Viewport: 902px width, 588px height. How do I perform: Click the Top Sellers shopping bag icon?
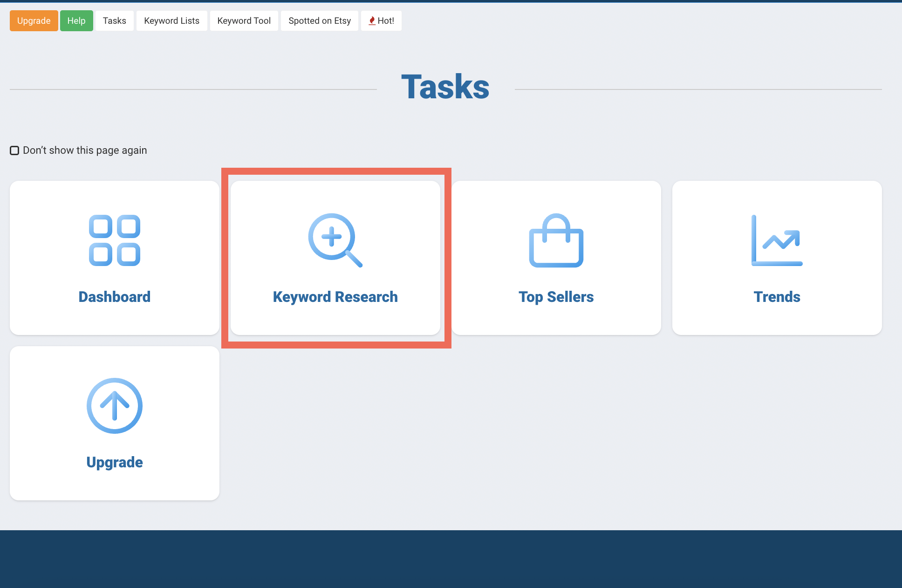point(556,240)
